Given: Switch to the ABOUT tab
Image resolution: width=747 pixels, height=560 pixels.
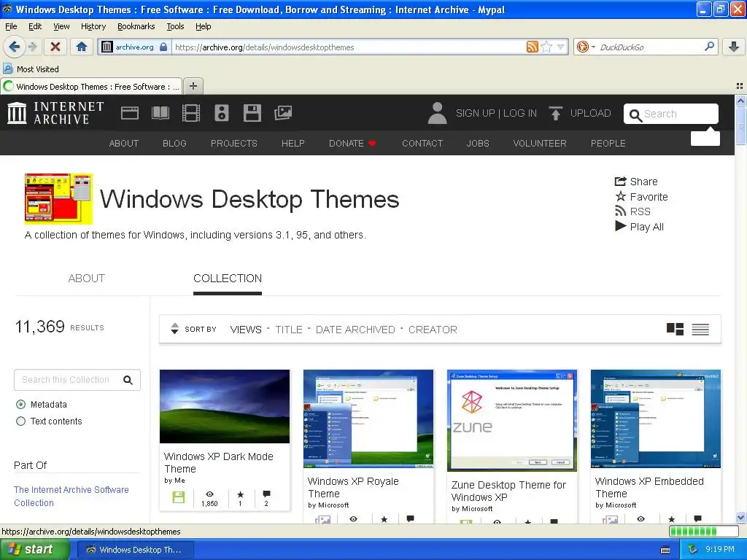Looking at the screenshot, I should [86, 278].
